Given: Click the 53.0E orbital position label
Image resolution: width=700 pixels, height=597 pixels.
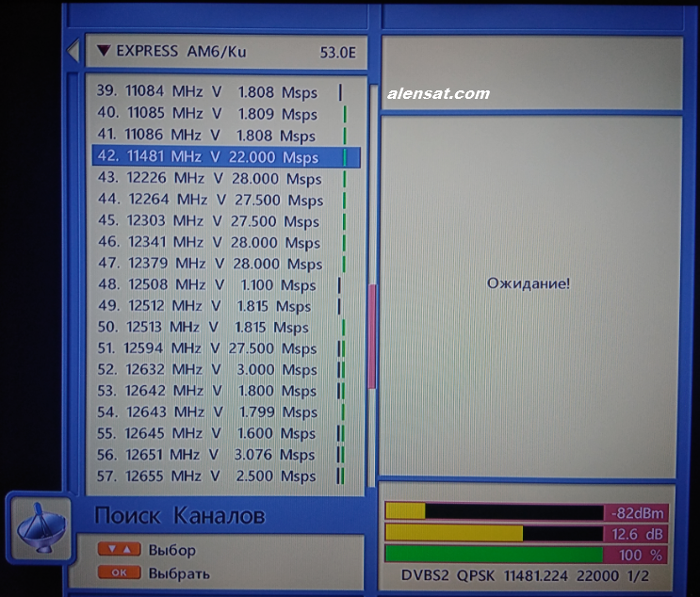Looking at the screenshot, I should click(337, 53).
